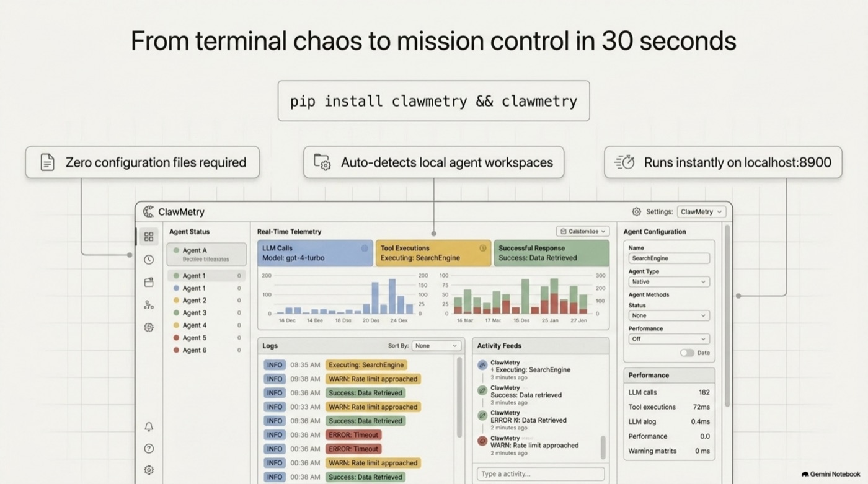The width and height of the screenshot is (868, 484).
Task: Open the help question mark icon
Action: pyautogui.click(x=149, y=448)
